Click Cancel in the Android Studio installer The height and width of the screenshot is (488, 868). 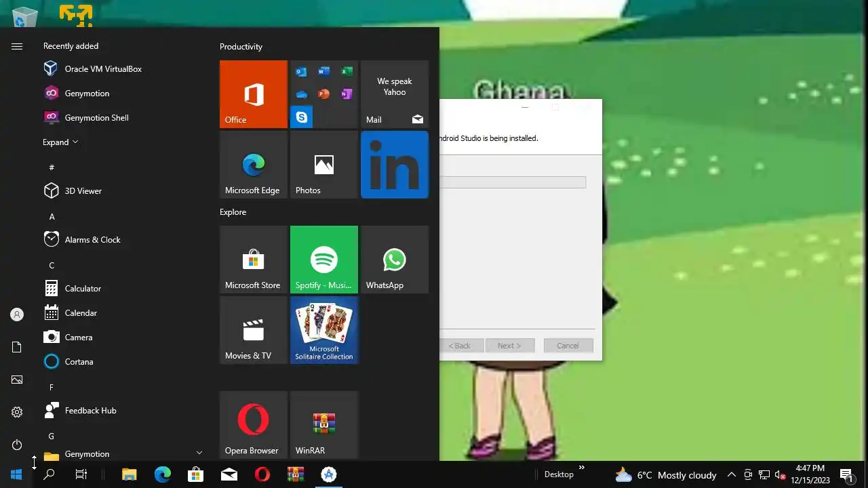point(568,346)
